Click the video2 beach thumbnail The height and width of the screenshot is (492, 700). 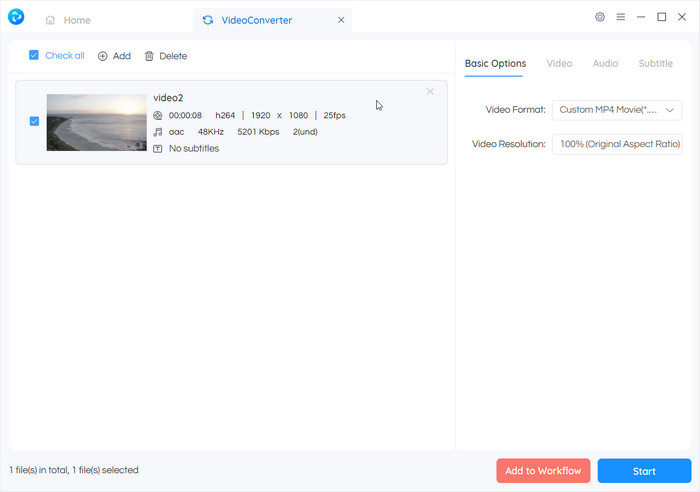(96, 122)
